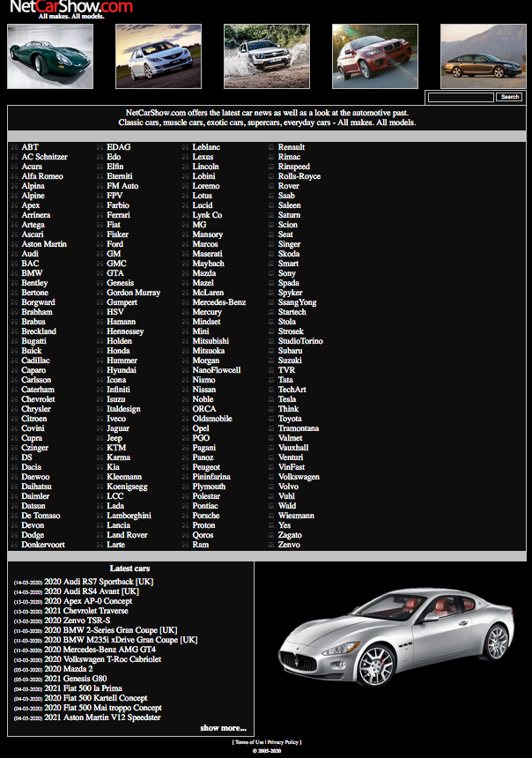Open 2020 Mercedes-Benz AMG GT4

pos(100,650)
